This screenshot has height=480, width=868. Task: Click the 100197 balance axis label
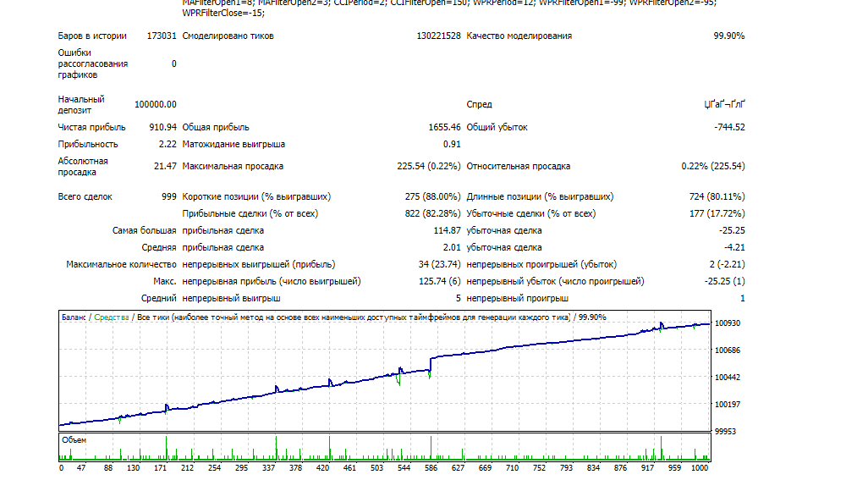coord(728,405)
